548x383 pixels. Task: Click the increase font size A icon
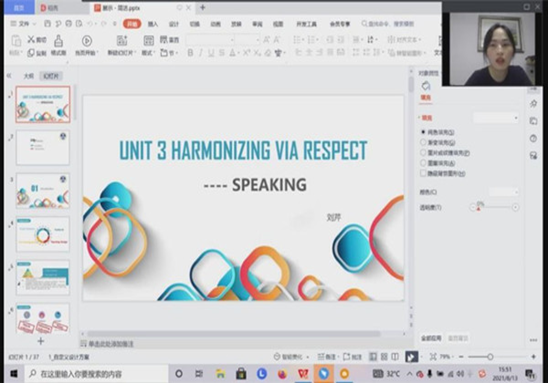point(267,40)
